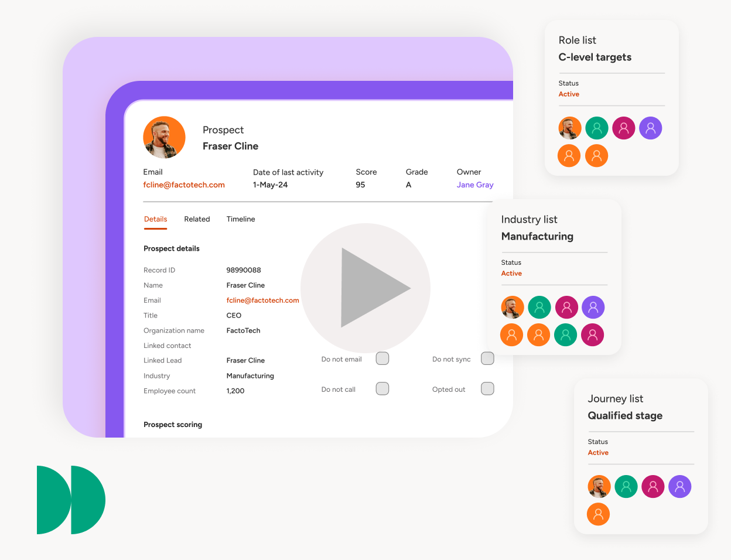Select the Details tab
This screenshot has width=731, height=560.
(156, 219)
